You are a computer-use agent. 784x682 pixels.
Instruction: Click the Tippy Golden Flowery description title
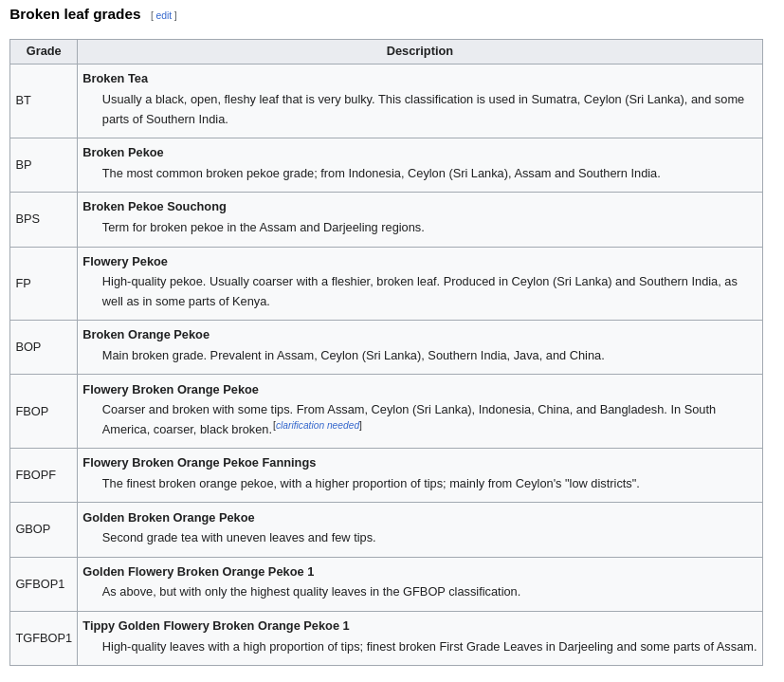(215, 626)
